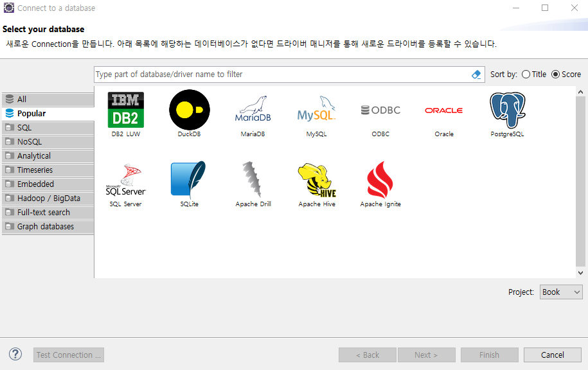The height and width of the screenshot is (370, 588).
Task: Open the Graph databases category
Action: coord(48,227)
